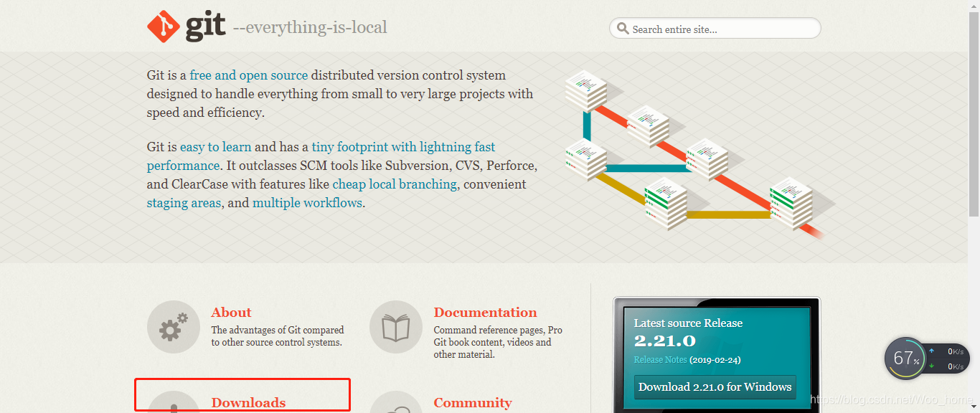Follow the 'staging areas' link
The height and width of the screenshot is (413, 980).
184,203
